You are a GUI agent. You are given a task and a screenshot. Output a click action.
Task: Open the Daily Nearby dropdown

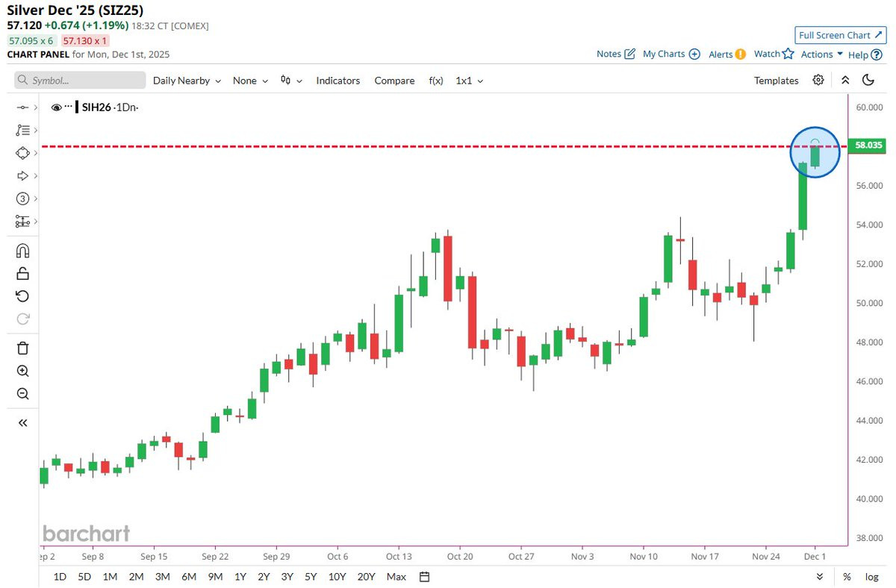click(187, 81)
